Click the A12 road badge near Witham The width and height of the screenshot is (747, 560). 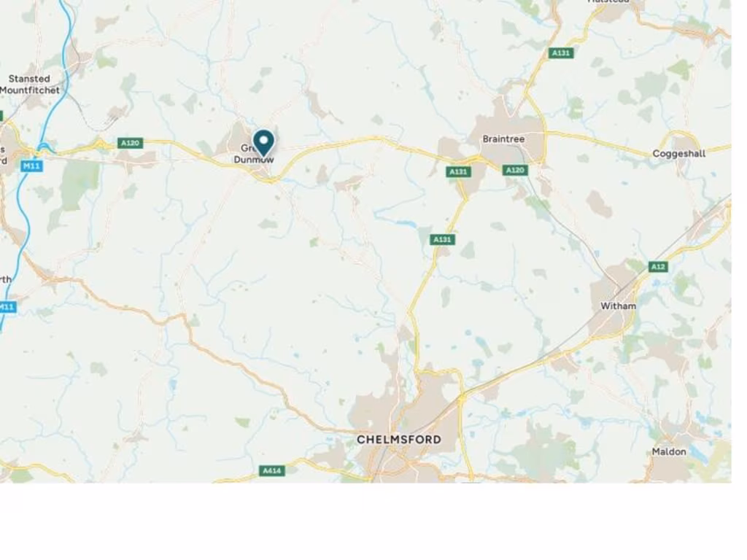pos(658,267)
